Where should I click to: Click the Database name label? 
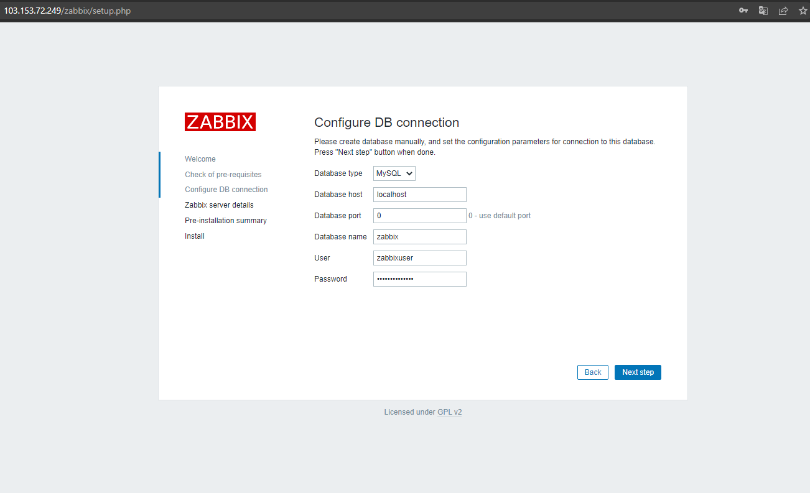pyautogui.click(x=340, y=237)
